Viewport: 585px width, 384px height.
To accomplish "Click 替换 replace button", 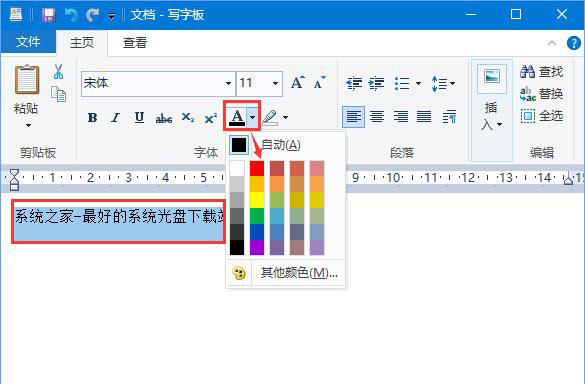I will pos(541,94).
